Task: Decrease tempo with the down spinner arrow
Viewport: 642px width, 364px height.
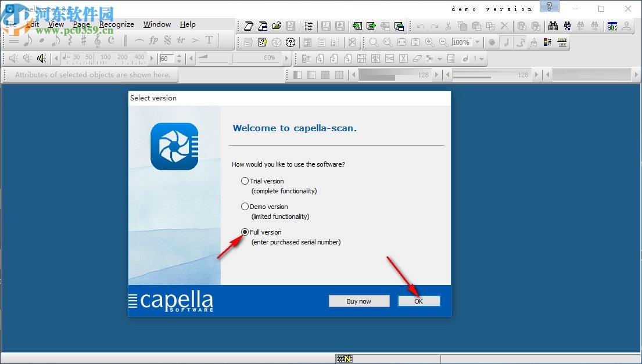Action: [179, 62]
